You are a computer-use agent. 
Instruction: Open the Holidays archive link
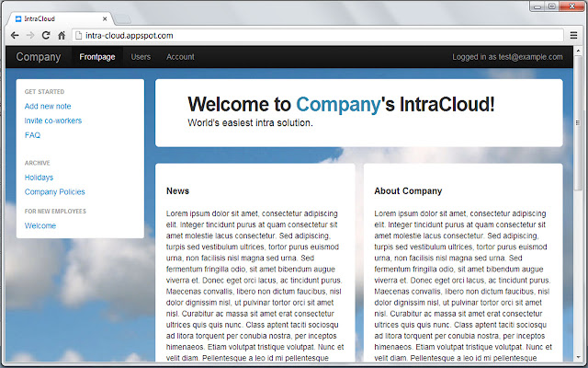(39, 178)
